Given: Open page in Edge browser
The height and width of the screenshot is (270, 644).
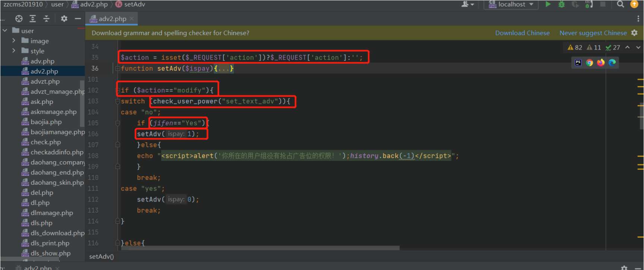Looking at the screenshot, I should pyautogui.click(x=612, y=63).
